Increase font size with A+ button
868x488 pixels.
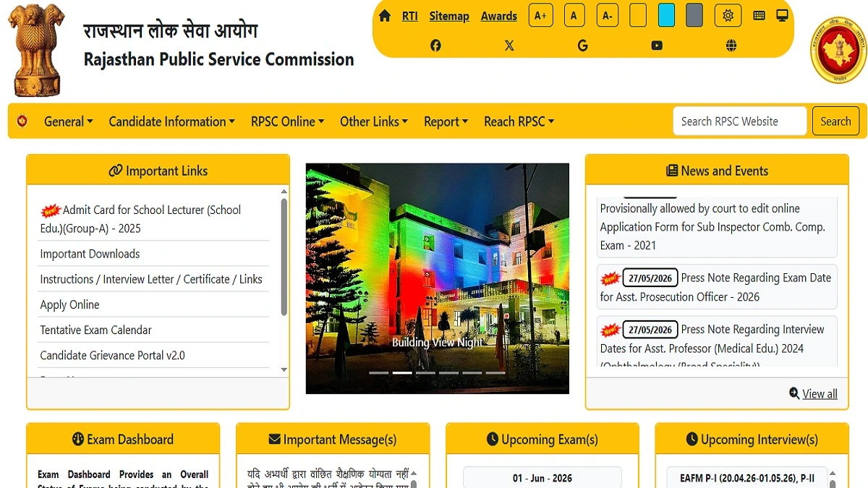point(541,15)
